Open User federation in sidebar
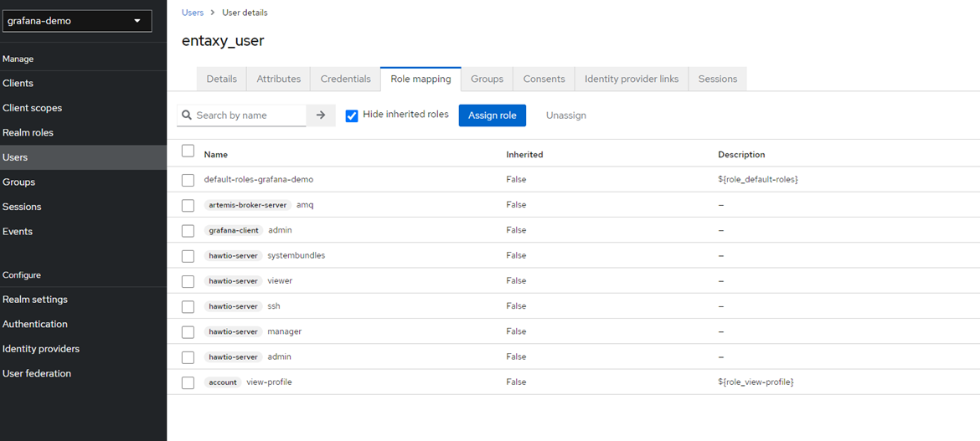Viewport: 980px width, 441px height. click(x=37, y=373)
